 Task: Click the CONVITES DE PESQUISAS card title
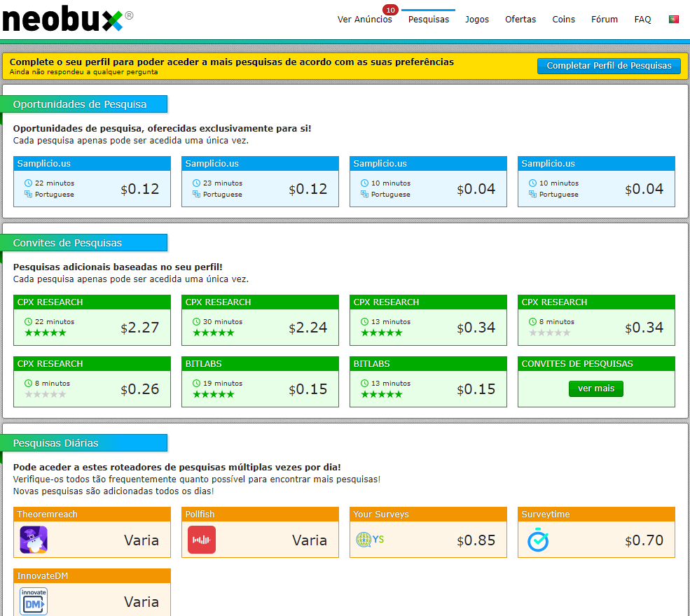click(x=577, y=363)
